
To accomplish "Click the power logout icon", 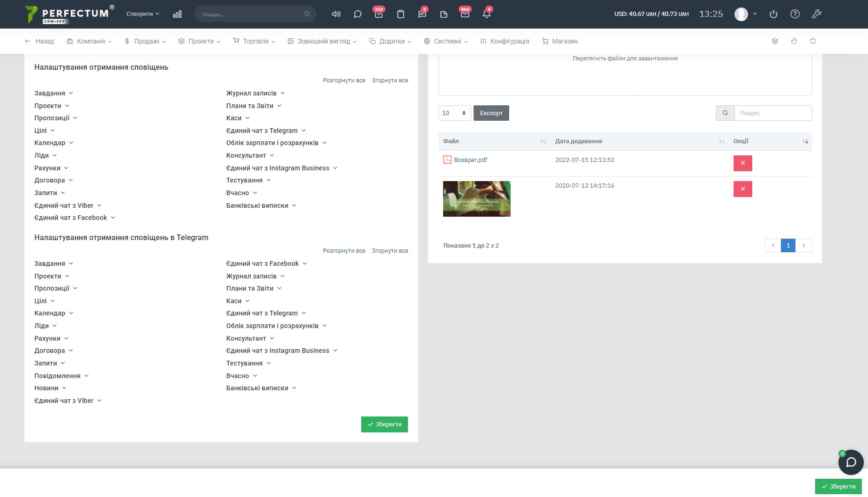I will coord(773,14).
